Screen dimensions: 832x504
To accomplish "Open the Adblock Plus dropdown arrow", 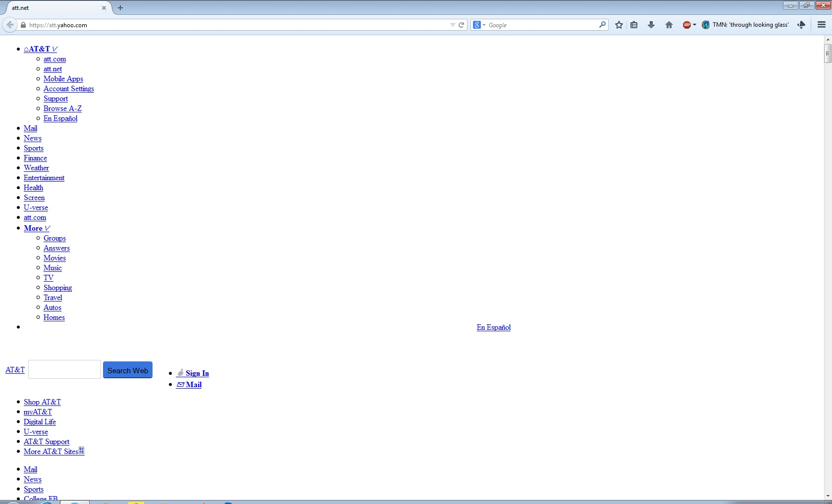I will point(694,25).
